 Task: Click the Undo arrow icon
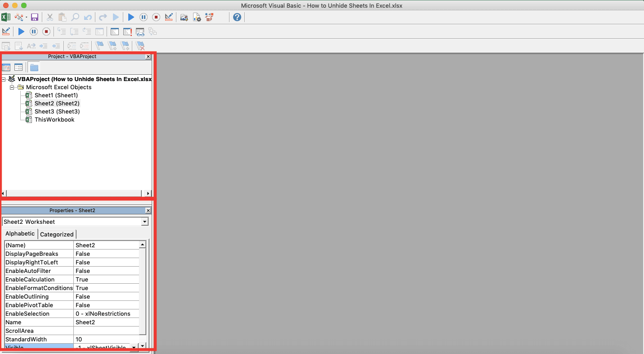(88, 17)
